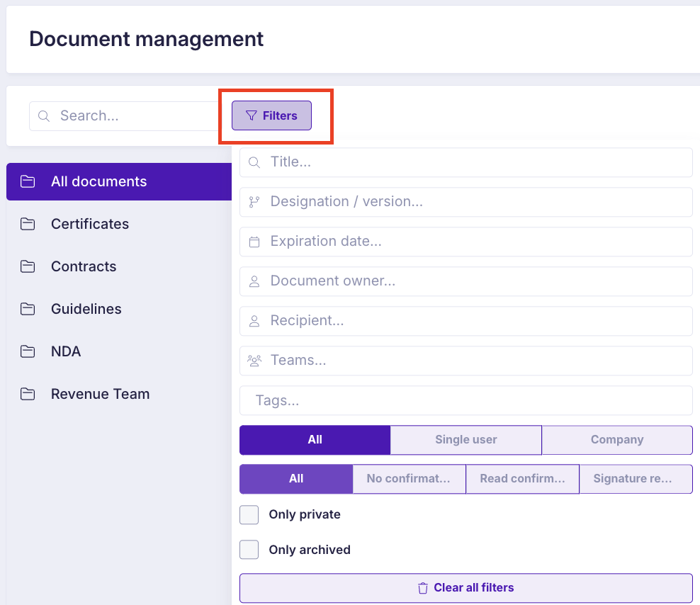Click the folder icon beside Certificates
Viewport: 700px width, 605px height.
point(28,224)
